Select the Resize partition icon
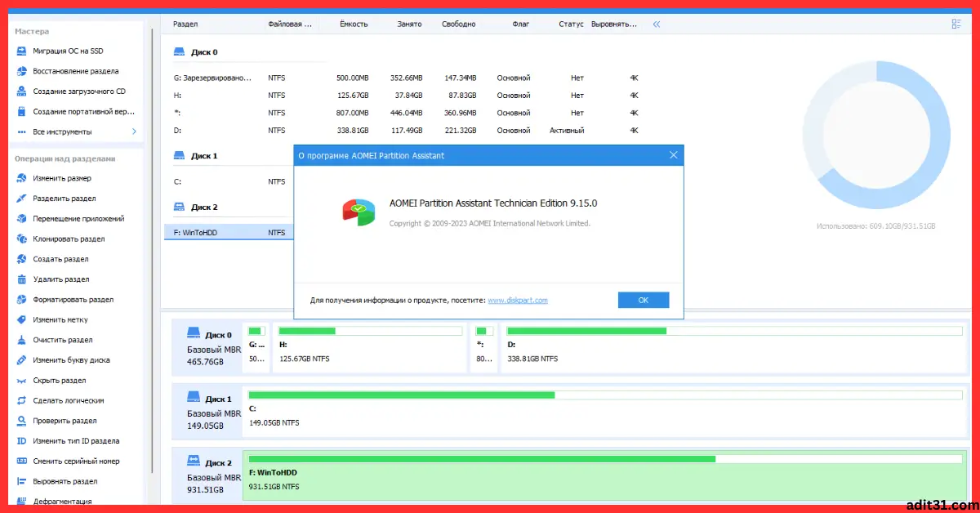Viewport: 980px width, 513px height. click(x=23, y=178)
